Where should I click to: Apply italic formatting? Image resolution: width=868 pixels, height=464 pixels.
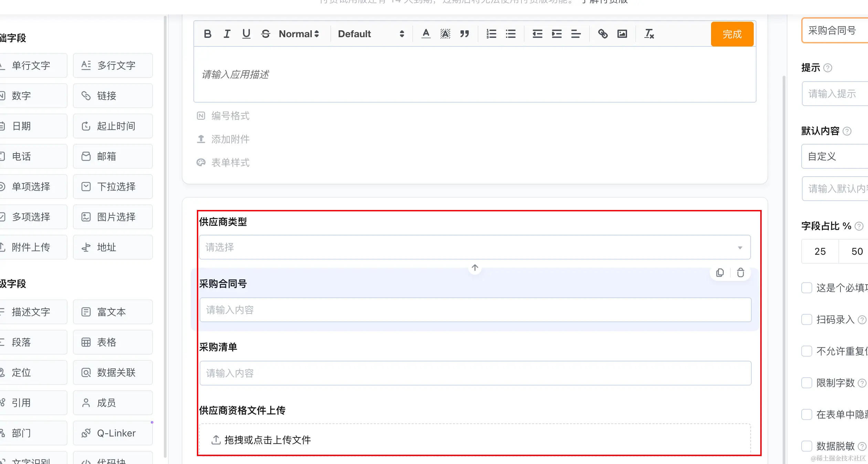click(x=227, y=34)
